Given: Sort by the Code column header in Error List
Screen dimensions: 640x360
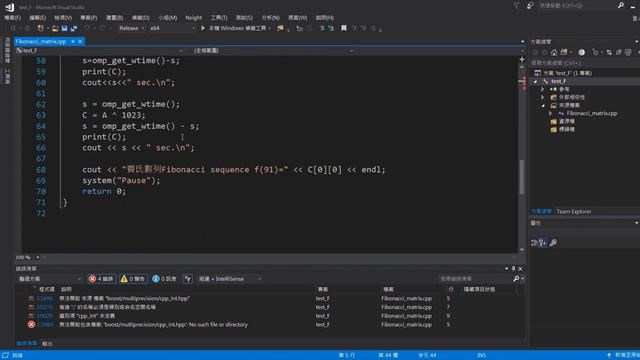Looking at the screenshot, I should click(x=47, y=289).
